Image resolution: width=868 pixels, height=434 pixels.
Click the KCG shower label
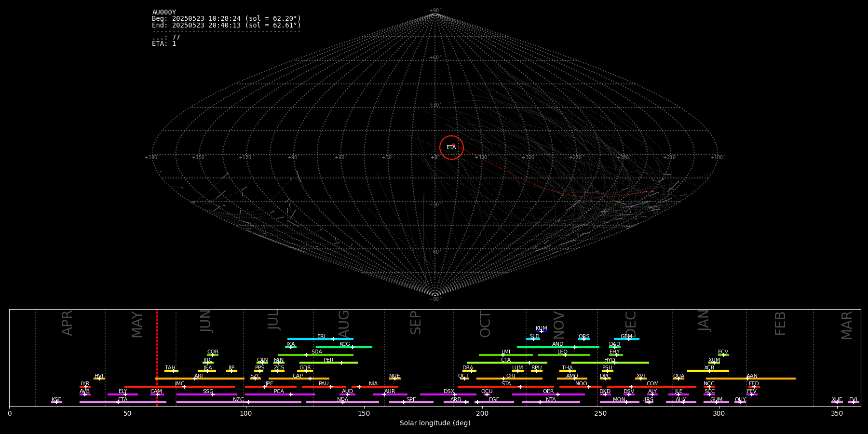tap(345, 344)
